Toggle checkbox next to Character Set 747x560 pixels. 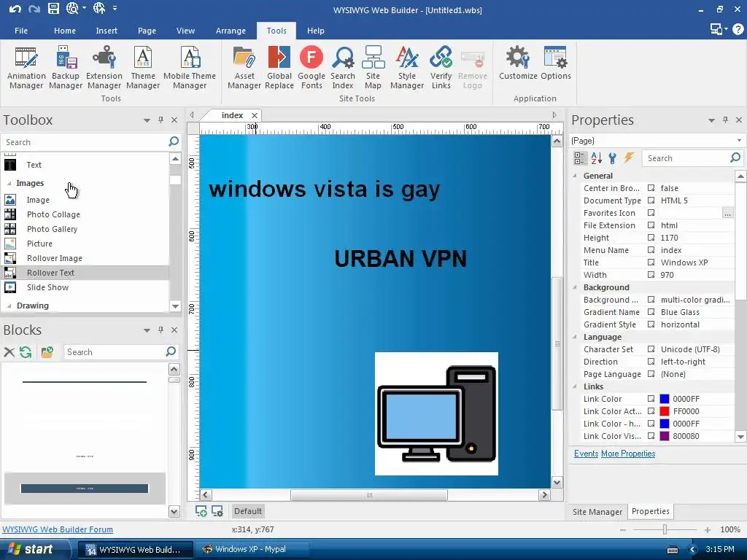651,349
